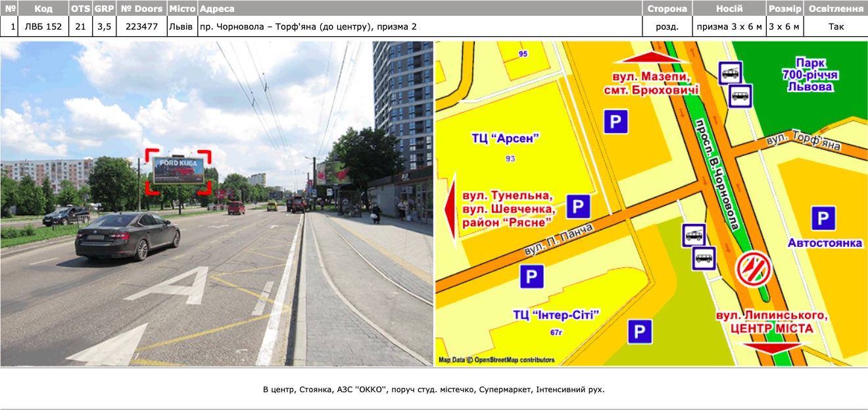Click the lowest bus stop icon near вул. П. Панча

click(704, 257)
